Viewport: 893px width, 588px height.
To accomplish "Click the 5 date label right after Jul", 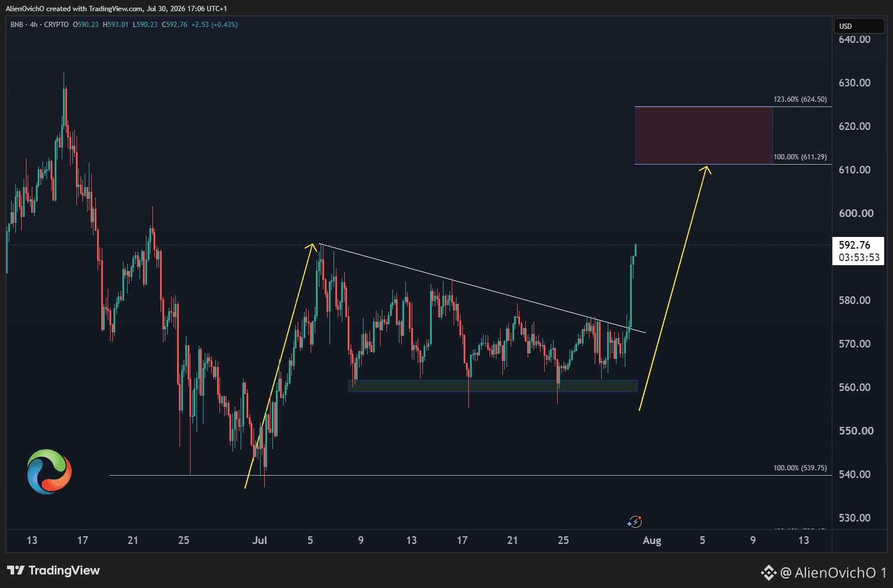I will 310,540.
